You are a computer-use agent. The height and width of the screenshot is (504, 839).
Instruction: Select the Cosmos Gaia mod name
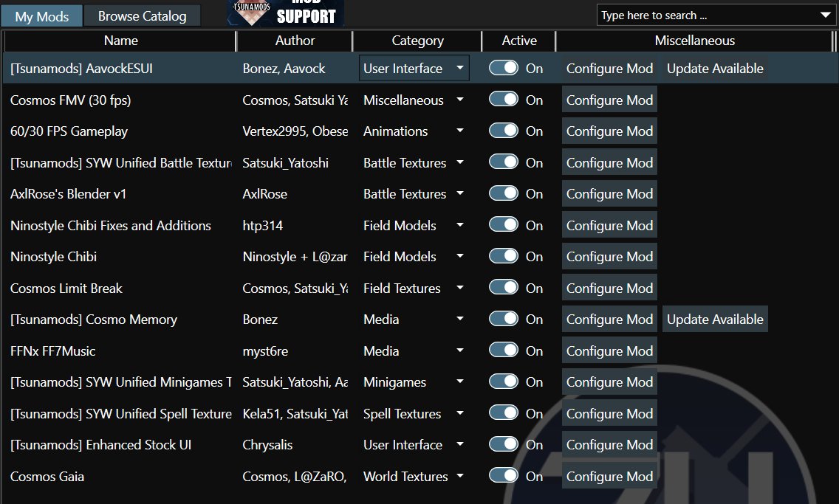47,476
